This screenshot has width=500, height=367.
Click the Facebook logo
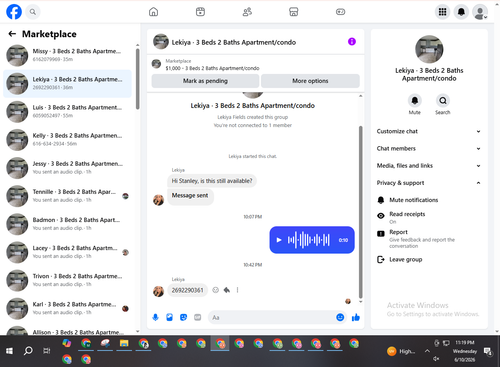[x=14, y=12]
